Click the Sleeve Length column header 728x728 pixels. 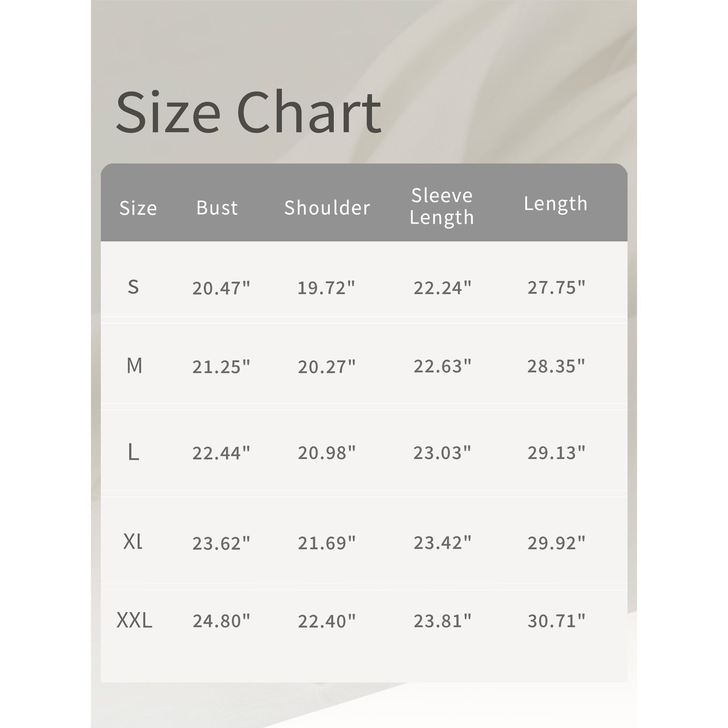(441, 207)
